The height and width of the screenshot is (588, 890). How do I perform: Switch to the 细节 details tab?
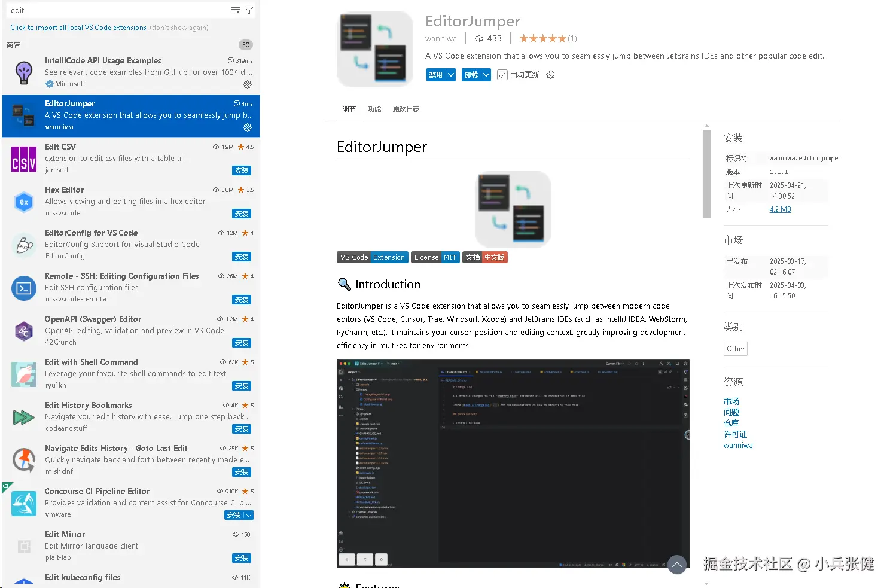(349, 109)
